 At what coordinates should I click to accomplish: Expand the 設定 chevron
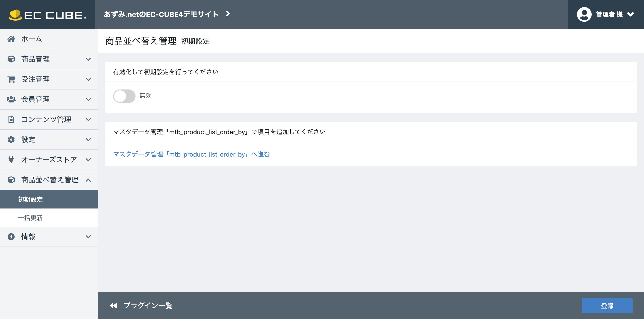point(88,140)
